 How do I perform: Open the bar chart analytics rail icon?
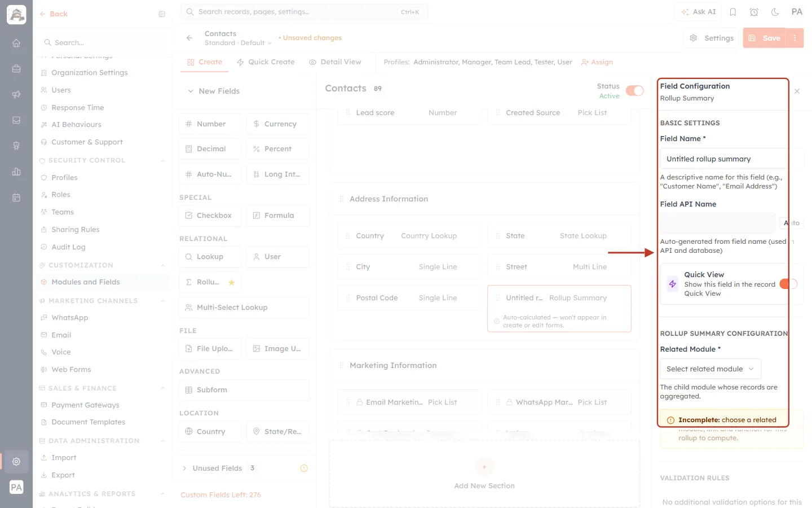click(16, 172)
